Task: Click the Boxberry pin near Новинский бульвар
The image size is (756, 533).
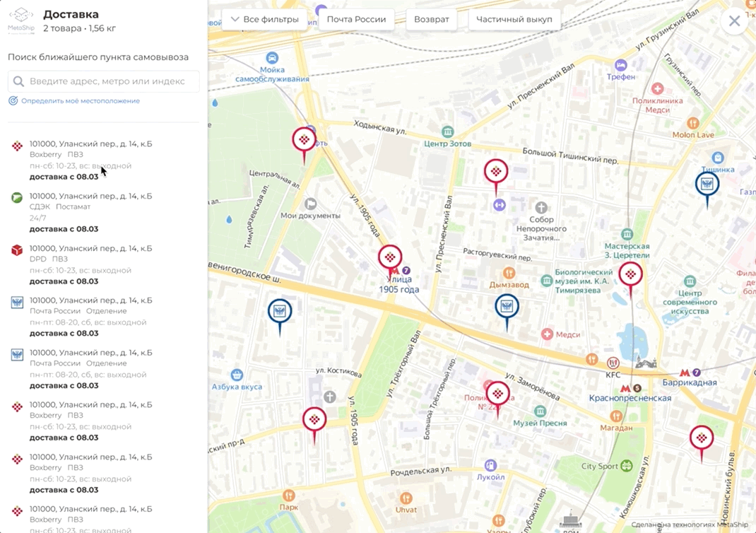Action: [x=702, y=438]
